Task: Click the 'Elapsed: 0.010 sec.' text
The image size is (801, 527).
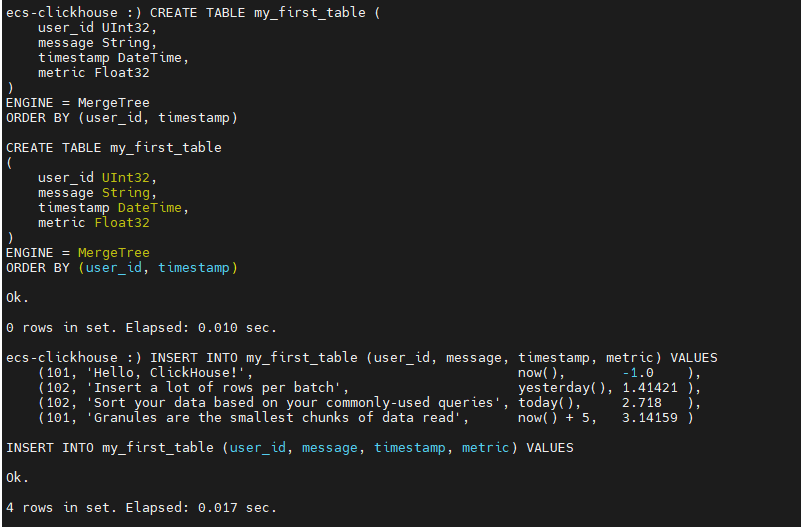Action: [201, 328]
